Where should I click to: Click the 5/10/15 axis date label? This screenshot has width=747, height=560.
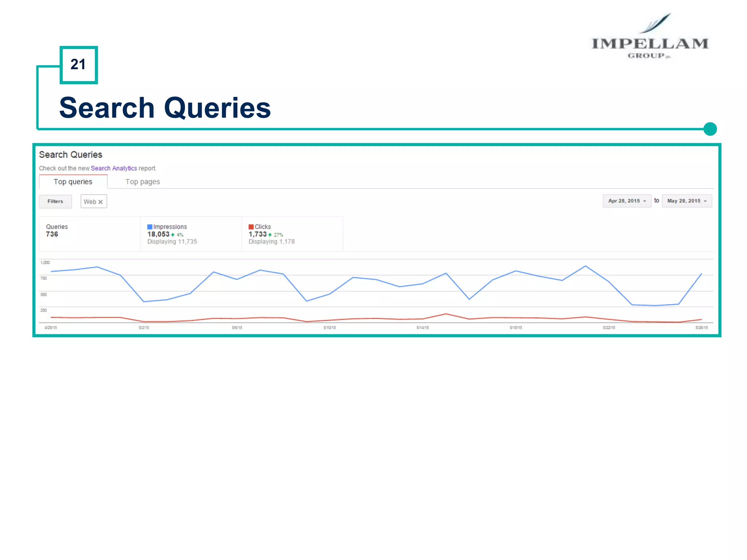[x=330, y=328]
